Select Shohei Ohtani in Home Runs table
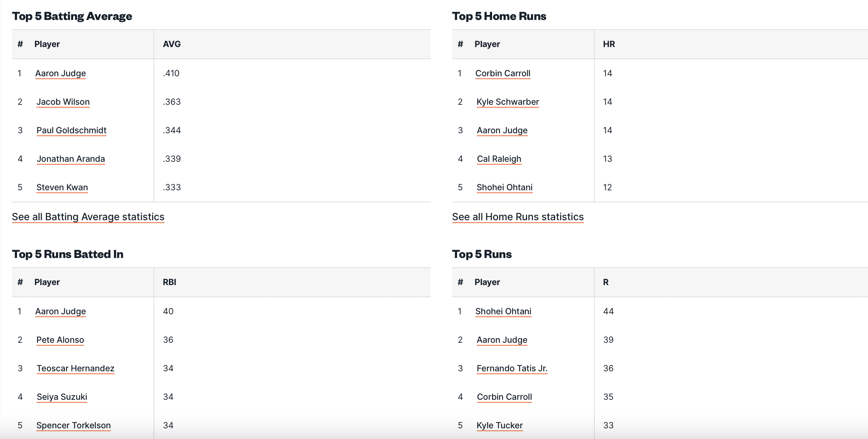The width and height of the screenshot is (868, 439). tap(505, 187)
